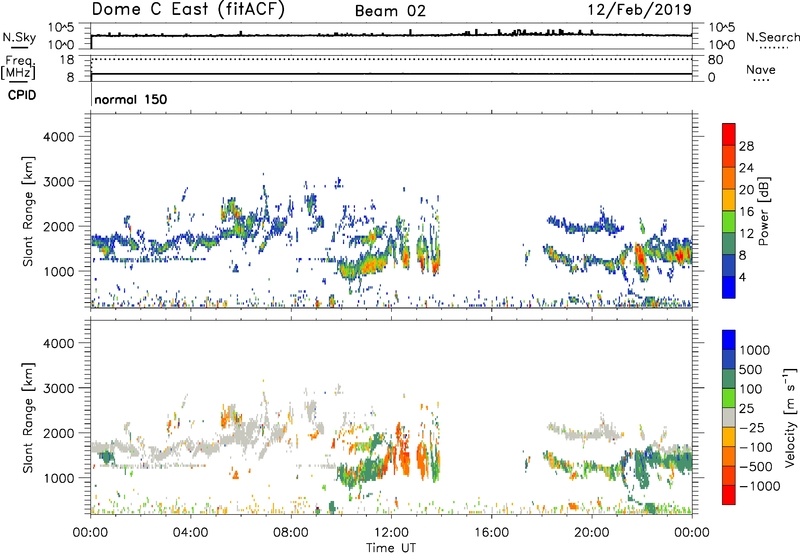Screen dimensions: 800x554
Task: Click the "16:00" time axis label
Action: click(491, 533)
